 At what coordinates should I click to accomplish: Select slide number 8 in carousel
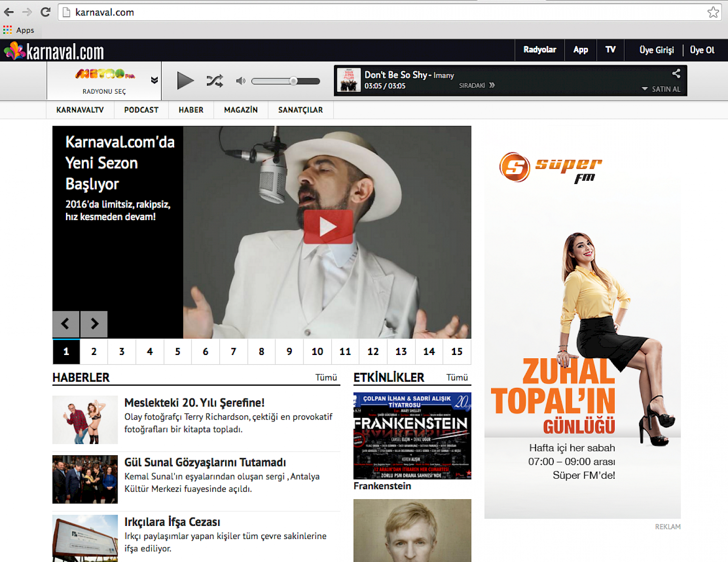261,352
